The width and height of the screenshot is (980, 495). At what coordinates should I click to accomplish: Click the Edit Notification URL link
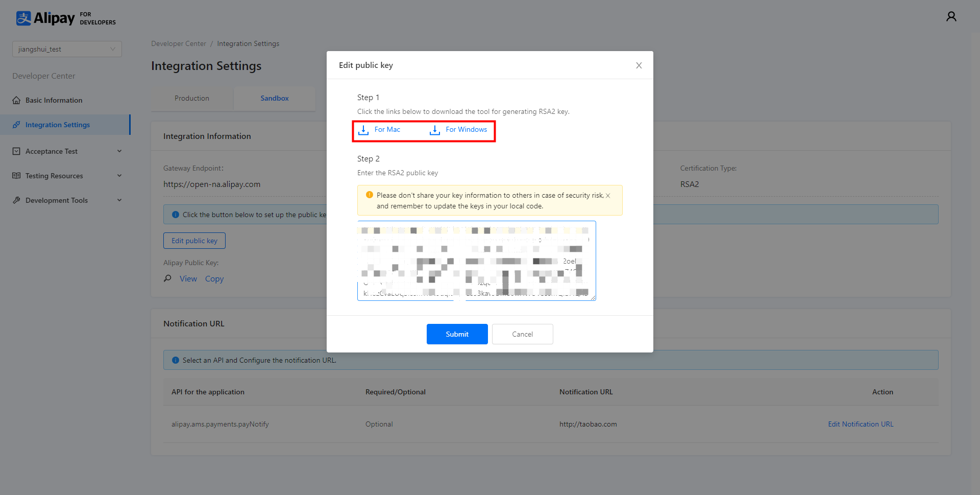click(861, 424)
